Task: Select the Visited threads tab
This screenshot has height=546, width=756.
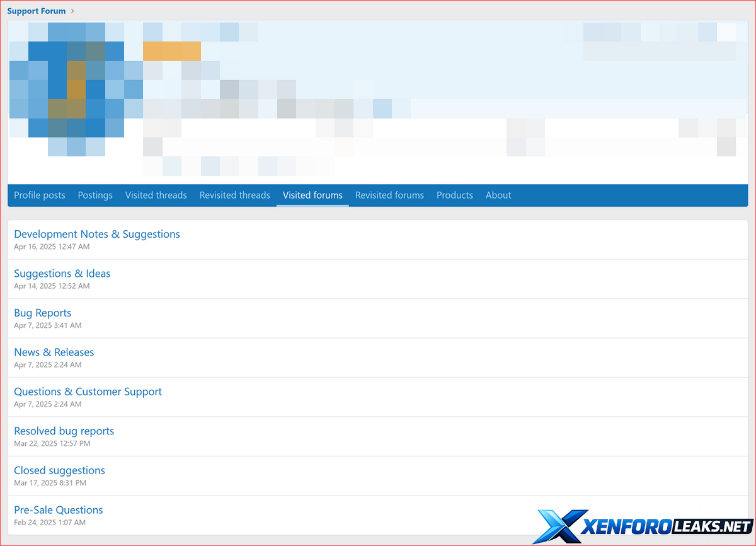Action: click(156, 195)
